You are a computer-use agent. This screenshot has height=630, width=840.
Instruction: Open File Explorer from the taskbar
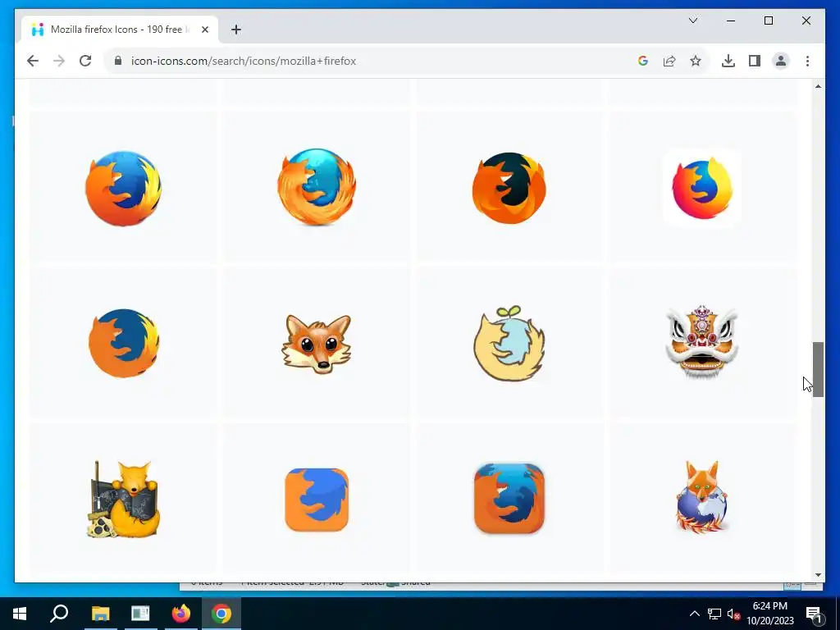(x=100, y=614)
